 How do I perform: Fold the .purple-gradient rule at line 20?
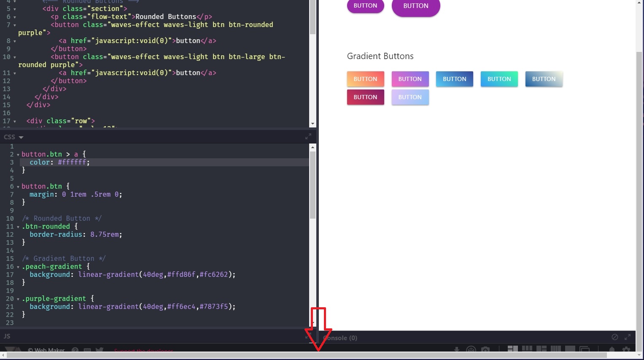coord(18,299)
